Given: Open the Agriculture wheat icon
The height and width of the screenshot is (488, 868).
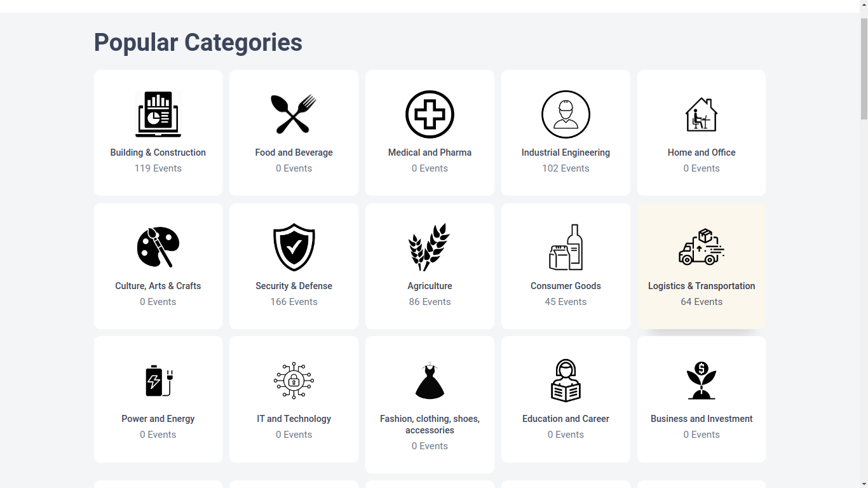Looking at the screenshot, I should tap(430, 247).
